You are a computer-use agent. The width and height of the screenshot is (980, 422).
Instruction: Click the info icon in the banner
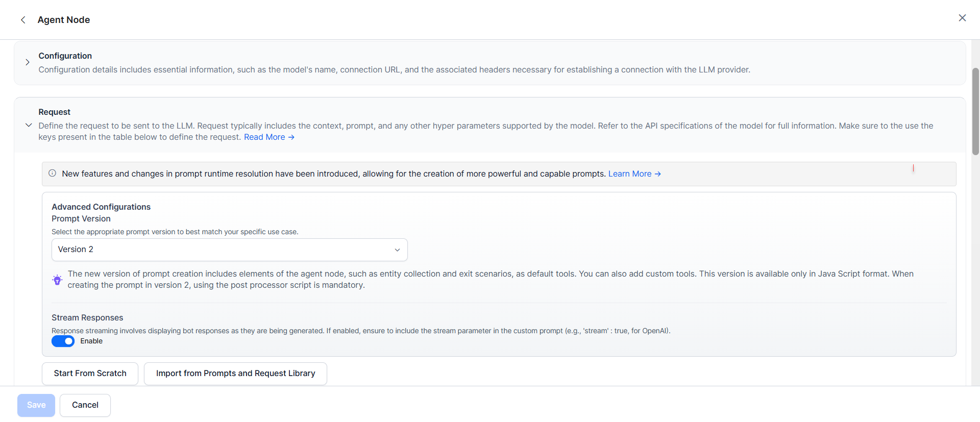[53, 173]
